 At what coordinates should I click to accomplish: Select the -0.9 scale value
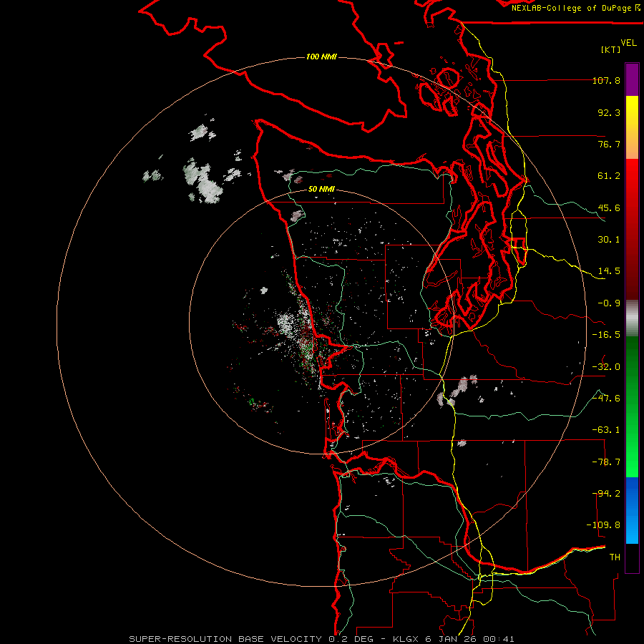(x=609, y=303)
